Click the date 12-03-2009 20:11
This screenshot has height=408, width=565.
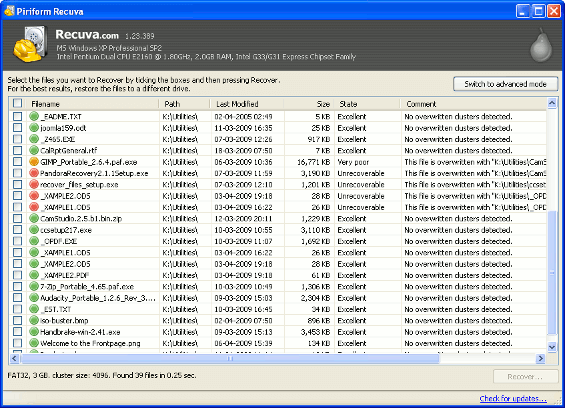243,218
